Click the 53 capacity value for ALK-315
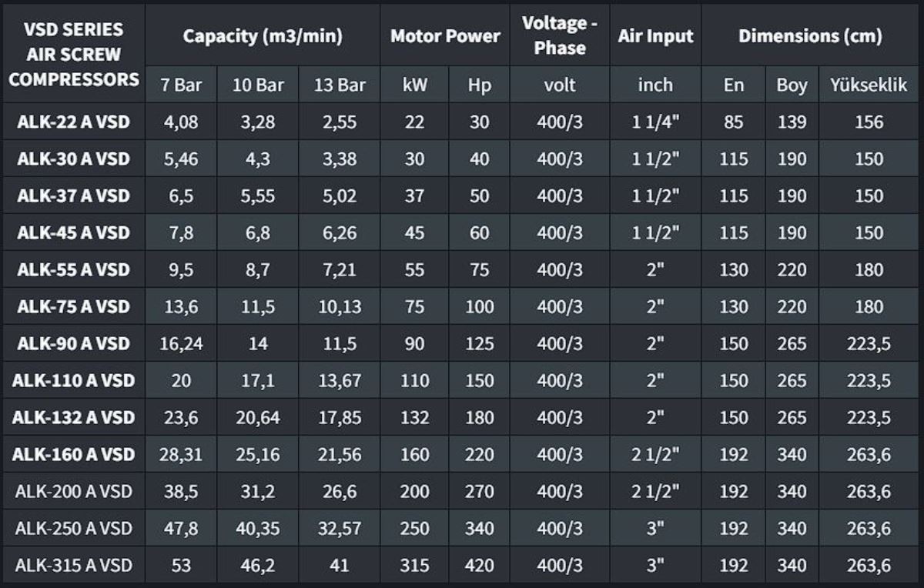This screenshot has height=588, width=924. click(x=182, y=565)
